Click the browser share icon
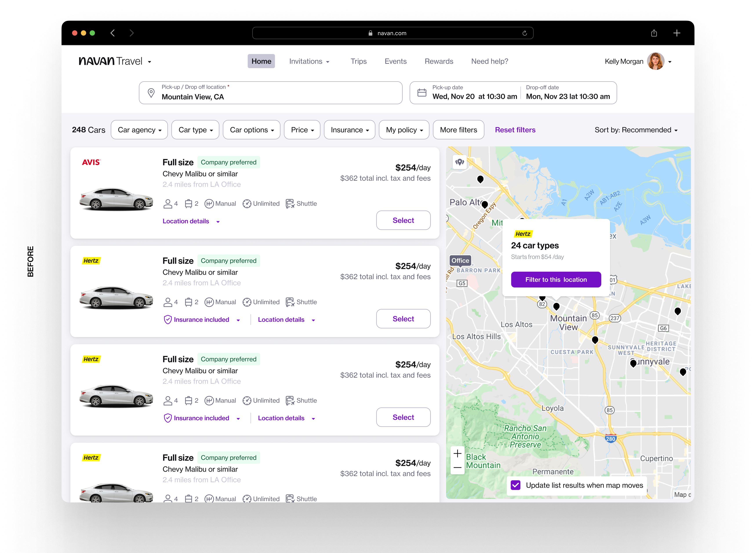The image size is (756, 553). point(654,33)
